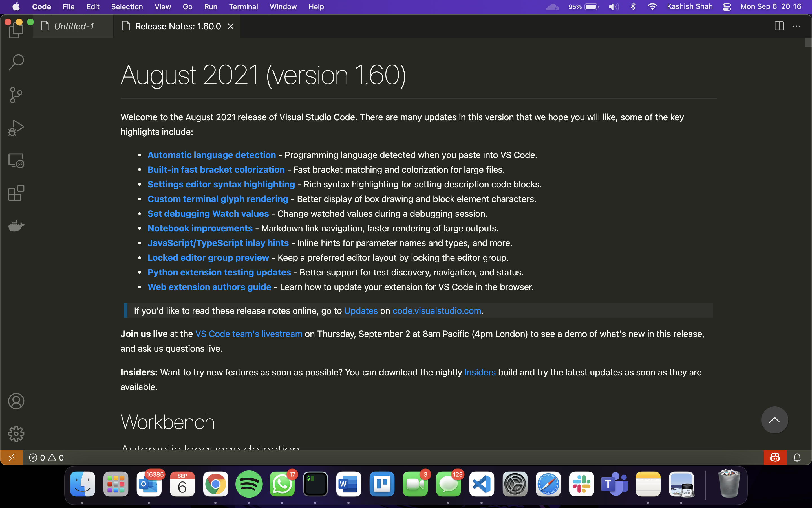812x508 pixels.
Task: Open the Docker view
Action: pyautogui.click(x=16, y=225)
